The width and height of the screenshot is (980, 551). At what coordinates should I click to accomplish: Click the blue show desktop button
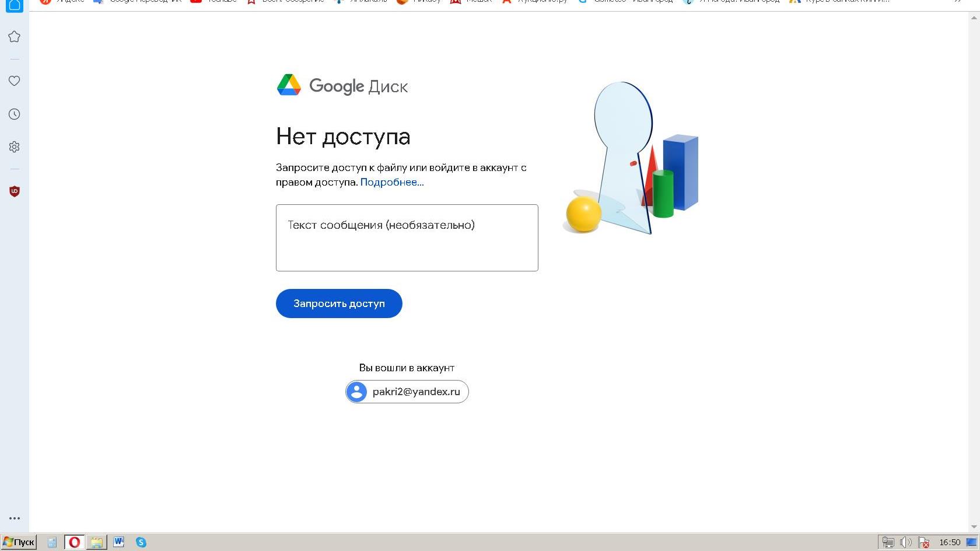[972, 542]
